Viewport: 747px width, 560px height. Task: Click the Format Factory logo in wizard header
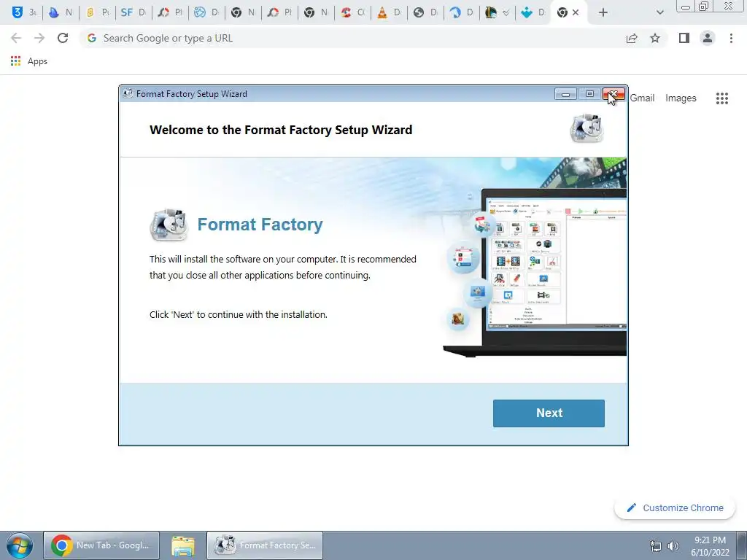[587, 128]
